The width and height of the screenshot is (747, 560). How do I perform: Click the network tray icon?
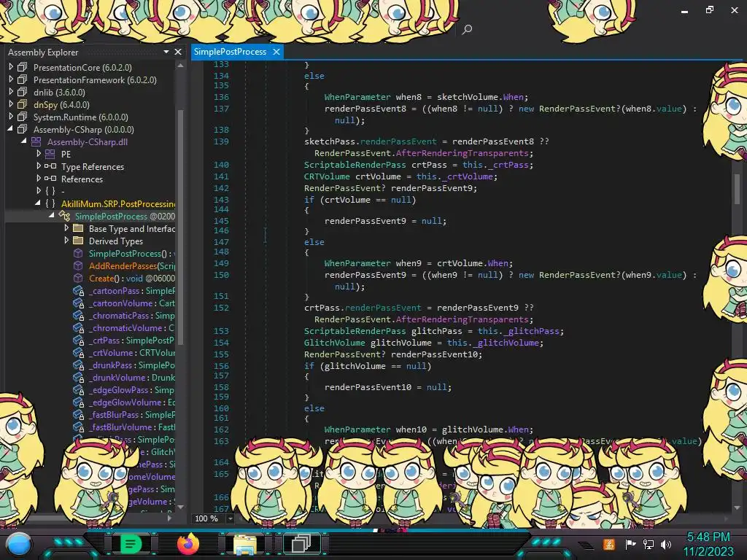649,544
